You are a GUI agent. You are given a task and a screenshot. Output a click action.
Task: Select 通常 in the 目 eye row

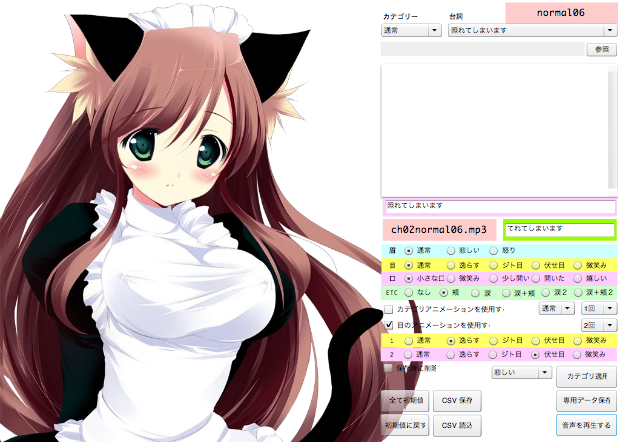pos(409,265)
